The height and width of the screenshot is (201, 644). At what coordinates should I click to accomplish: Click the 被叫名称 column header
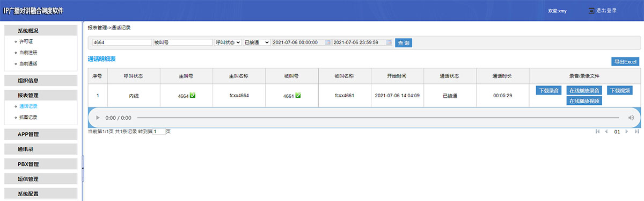344,76
